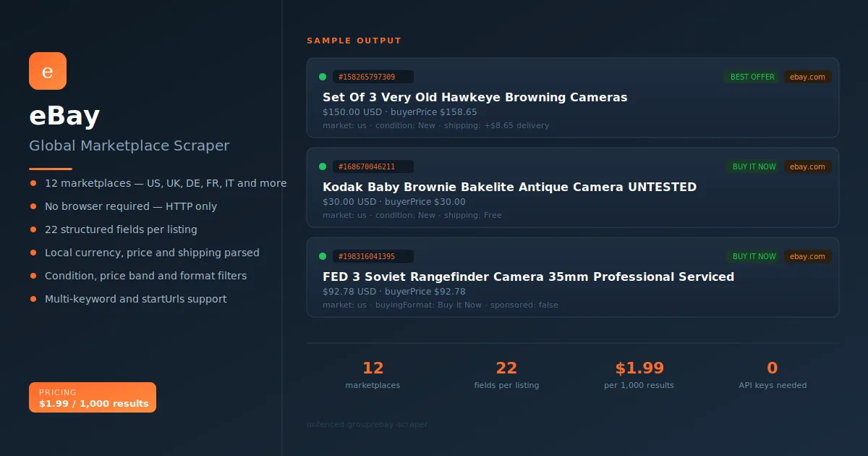
Task: Click the '12' marketplaces stat
Action: point(373,368)
